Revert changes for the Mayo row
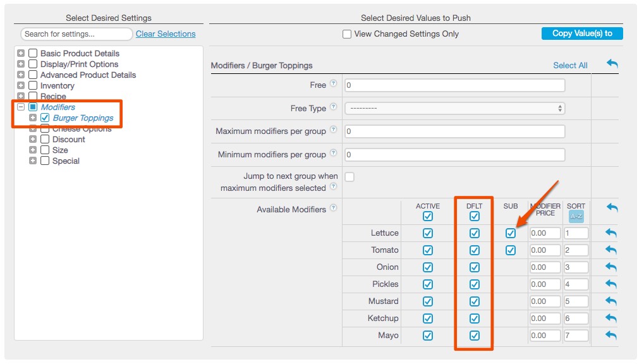Viewport: 644px width, 364px height. point(610,335)
